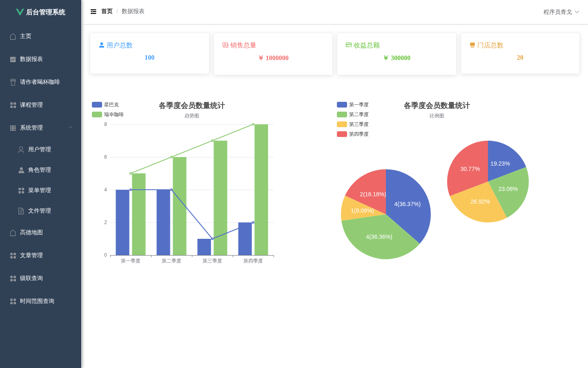Image resolution: width=588 pixels, height=368 pixels.
Task: Click the coffee cup icon in sidebar
Action: tap(13, 82)
